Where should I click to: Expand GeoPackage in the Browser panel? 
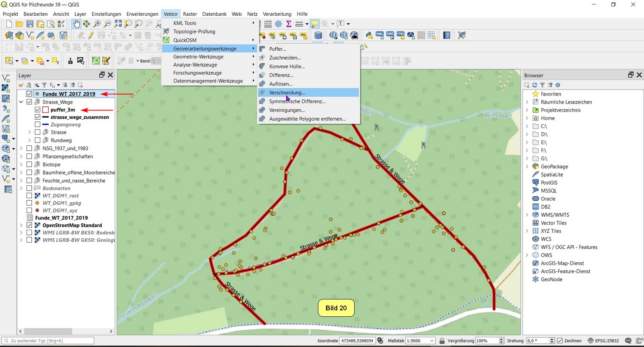coord(527,166)
